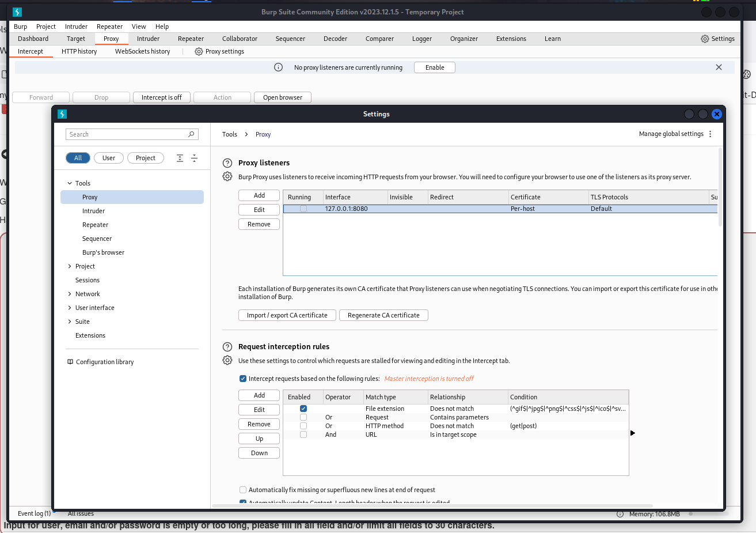
Task: Check Automatically fix missing or superfluous new lines
Action: 243,490
